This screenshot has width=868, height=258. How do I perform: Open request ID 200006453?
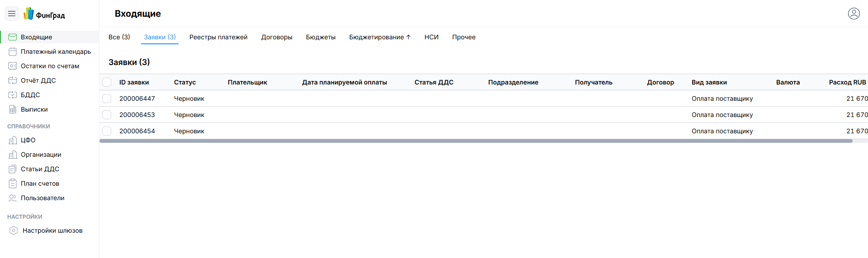pos(137,115)
